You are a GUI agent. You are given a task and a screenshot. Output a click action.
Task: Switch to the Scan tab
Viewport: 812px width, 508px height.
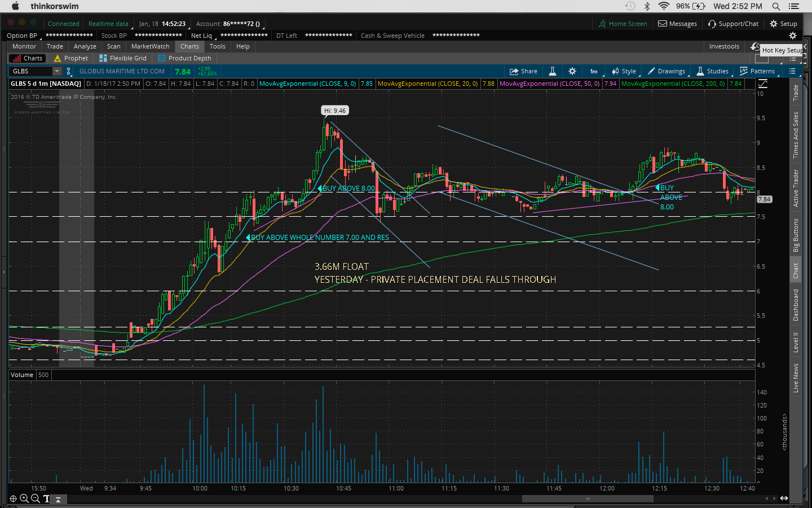click(113, 46)
